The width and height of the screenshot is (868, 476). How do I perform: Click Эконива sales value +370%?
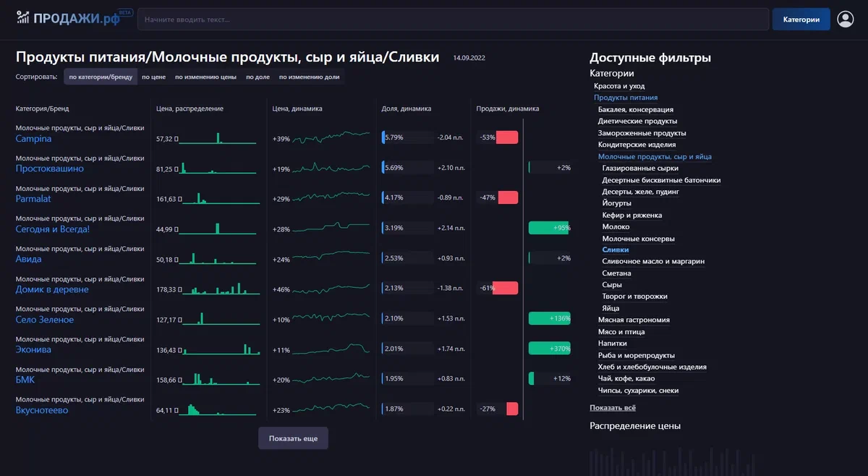561,349
